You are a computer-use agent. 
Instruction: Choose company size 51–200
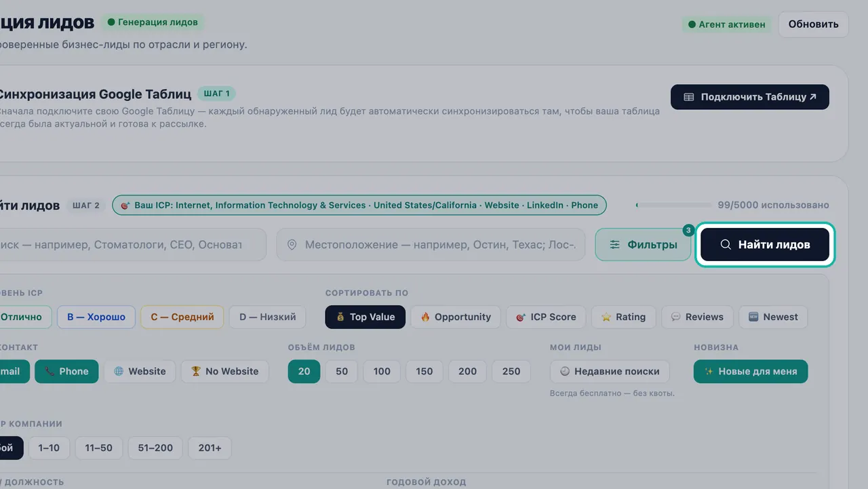(155, 448)
